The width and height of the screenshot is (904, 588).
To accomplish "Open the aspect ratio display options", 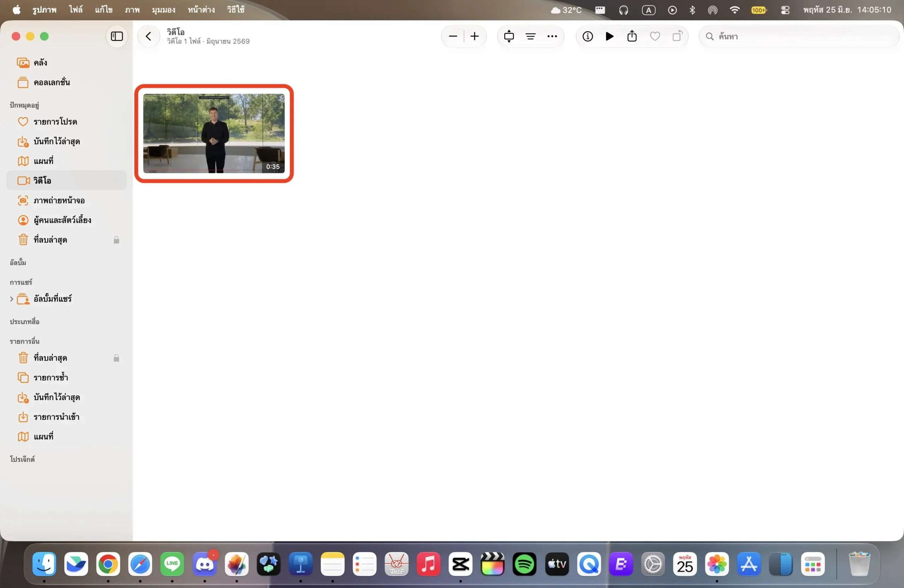I will click(509, 36).
